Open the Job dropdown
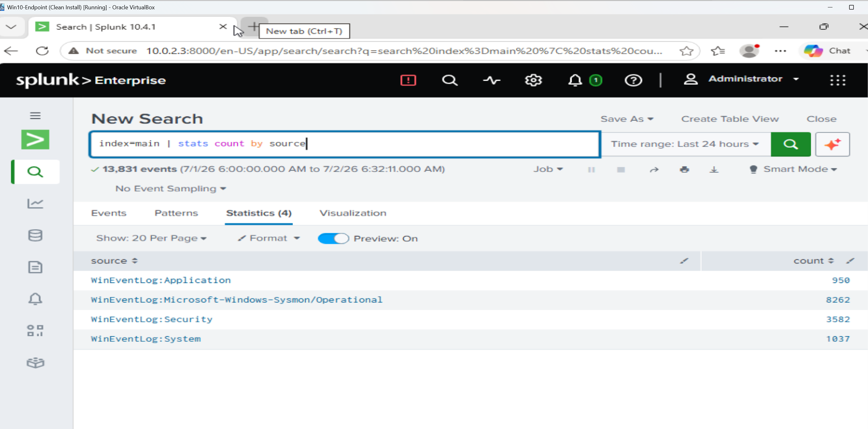Viewport: 868px width, 429px height. pyautogui.click(x=548, y=169)
